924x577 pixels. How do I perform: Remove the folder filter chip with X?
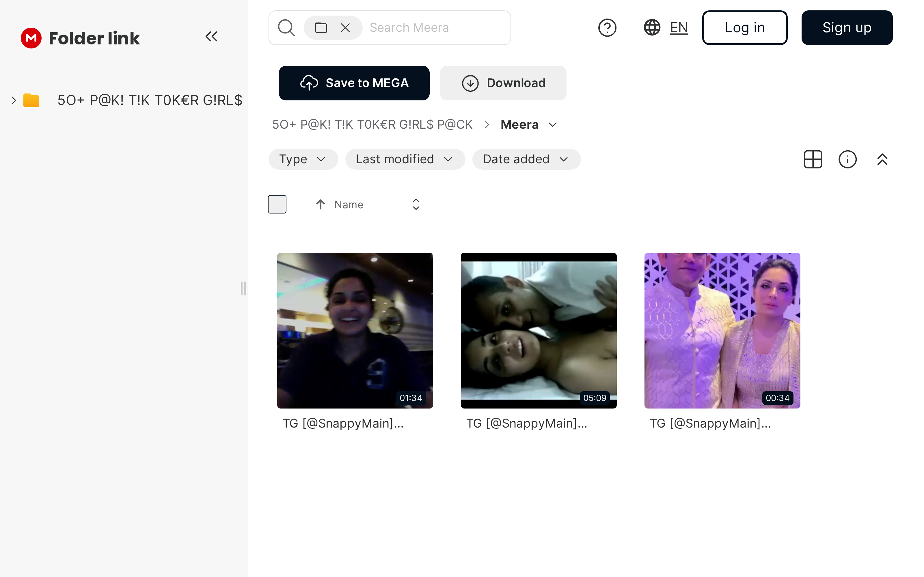click(345, 27)
